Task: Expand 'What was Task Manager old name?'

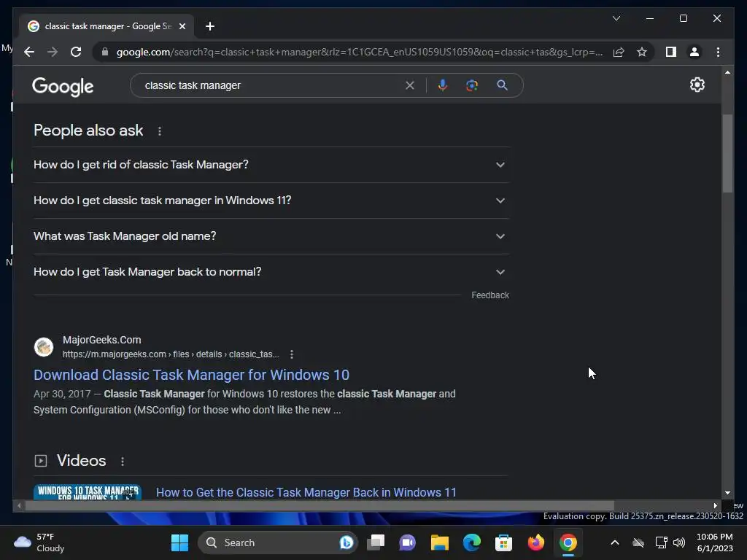Action: (271, 236)
